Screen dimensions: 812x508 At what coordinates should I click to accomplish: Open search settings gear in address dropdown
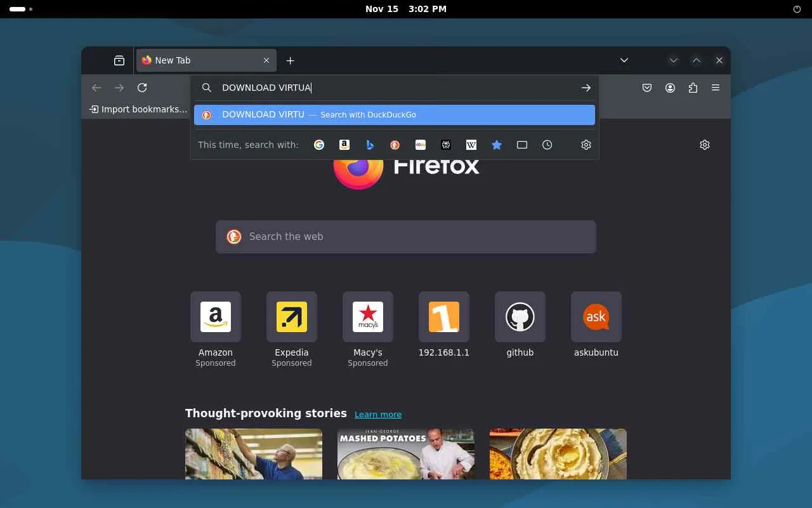pyautogui.click(x=586, y=145)
